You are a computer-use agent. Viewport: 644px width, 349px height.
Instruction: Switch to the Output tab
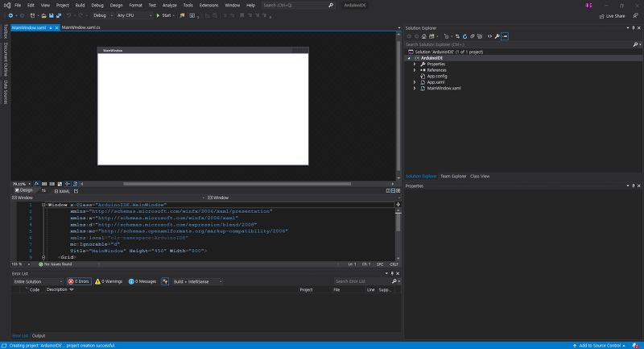[x=39, y=336]
